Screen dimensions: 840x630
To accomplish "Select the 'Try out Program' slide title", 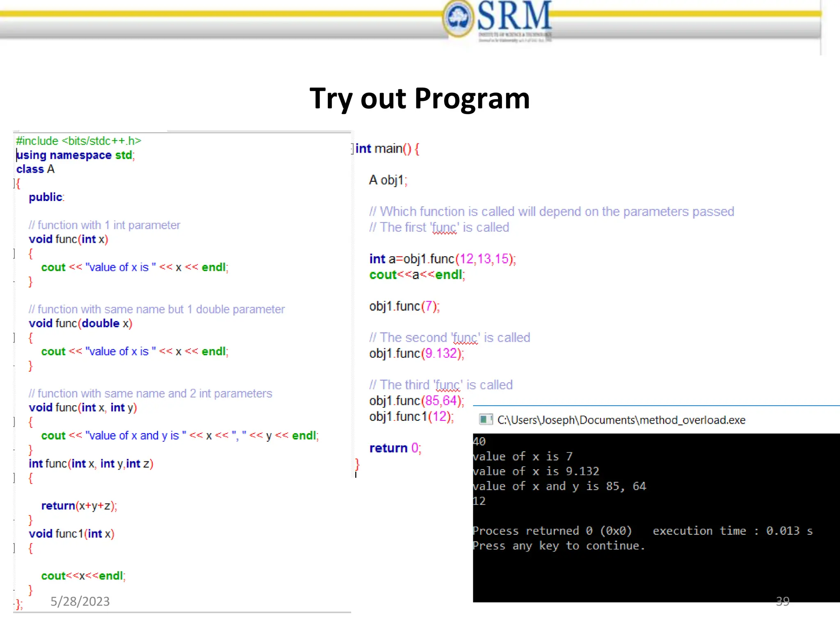I will 420,99.
